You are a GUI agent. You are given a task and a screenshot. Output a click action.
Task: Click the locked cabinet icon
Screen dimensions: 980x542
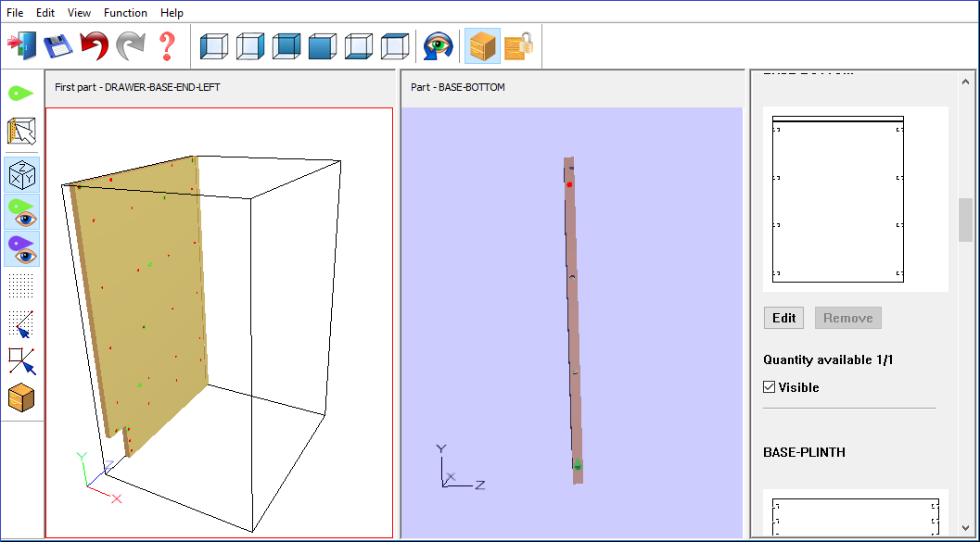[519, 46]
